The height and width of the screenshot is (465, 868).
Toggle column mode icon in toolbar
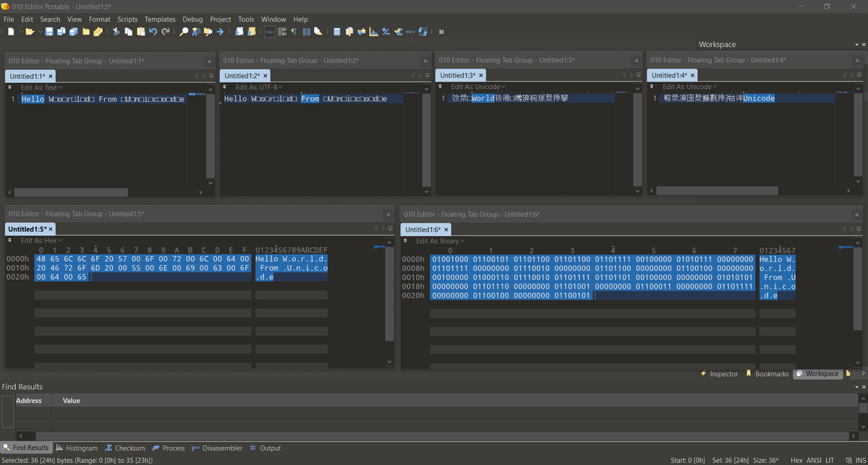click(x=306, y=32)
